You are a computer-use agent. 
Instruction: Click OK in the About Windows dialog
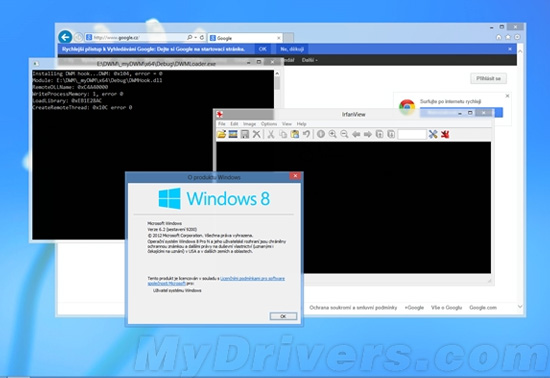(283, 316)
